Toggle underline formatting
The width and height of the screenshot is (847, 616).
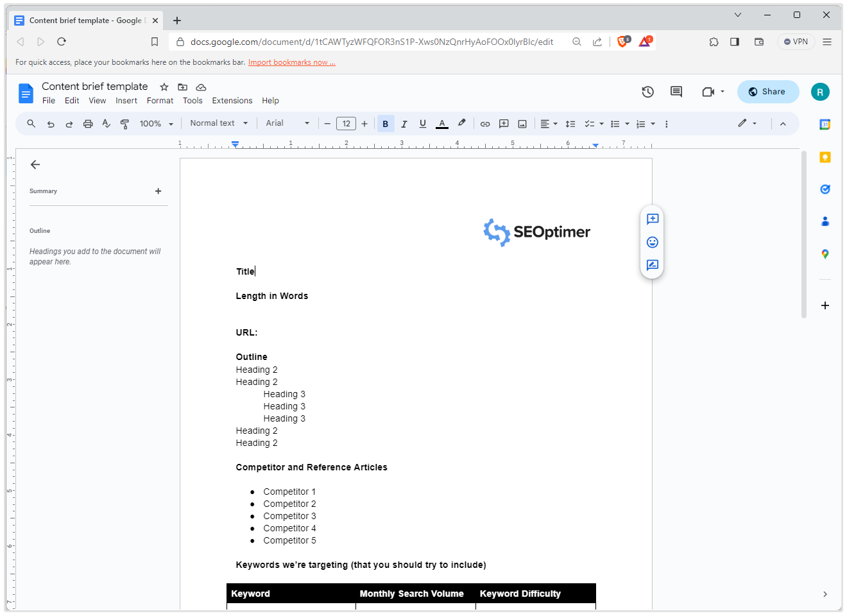point(422,123)
